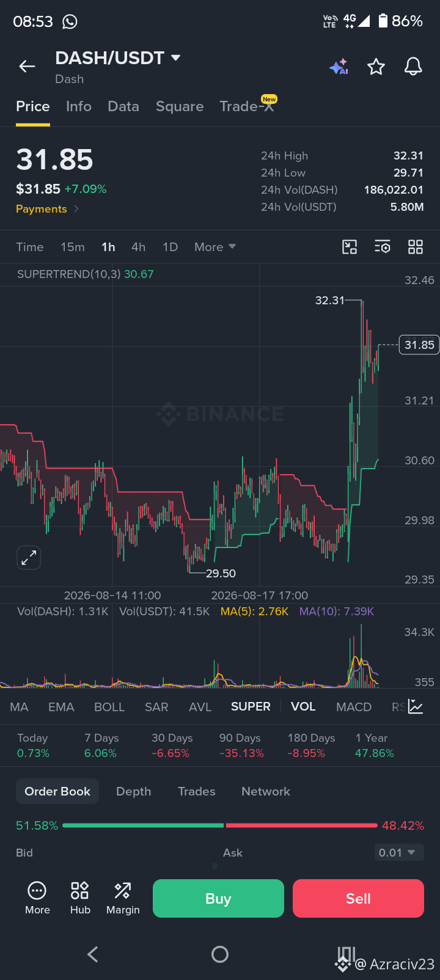This screenshot has height=980, width=440.
Task: Open the chart drawing tool icon
Action: (350, 247)
